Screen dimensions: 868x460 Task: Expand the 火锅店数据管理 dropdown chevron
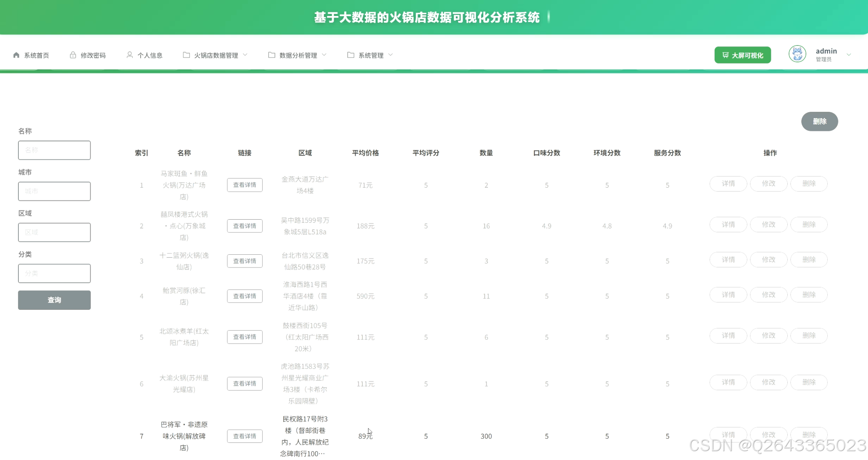245,55
